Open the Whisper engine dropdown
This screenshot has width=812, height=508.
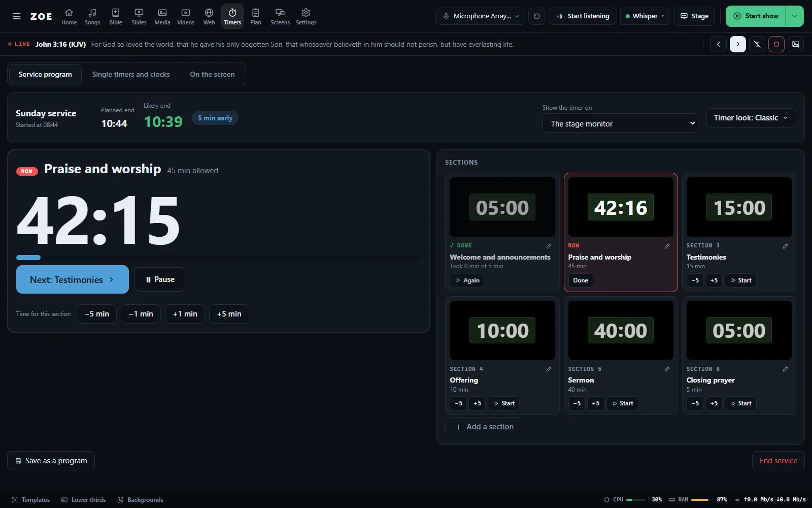pos(645,16)
